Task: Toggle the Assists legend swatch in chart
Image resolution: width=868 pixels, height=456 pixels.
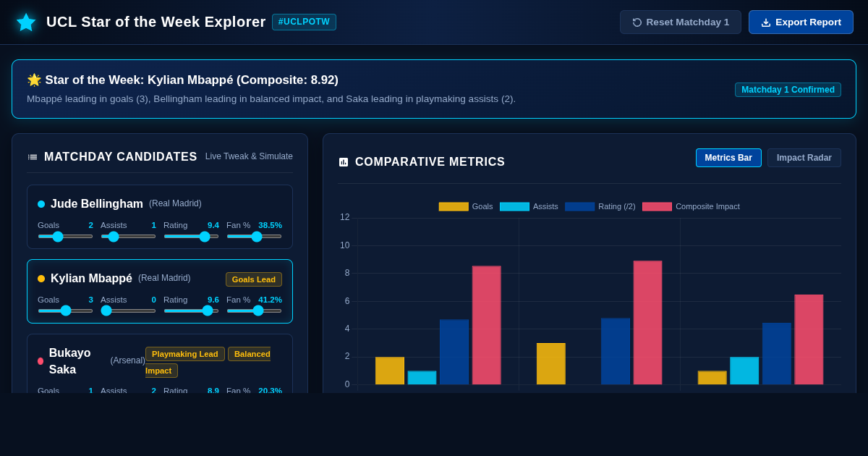Action: (x=514, y=206)
